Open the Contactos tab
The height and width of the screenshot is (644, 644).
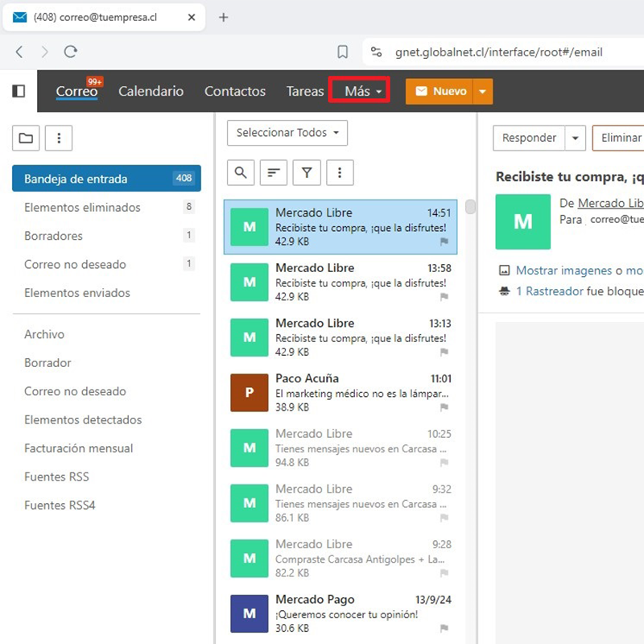234,91
